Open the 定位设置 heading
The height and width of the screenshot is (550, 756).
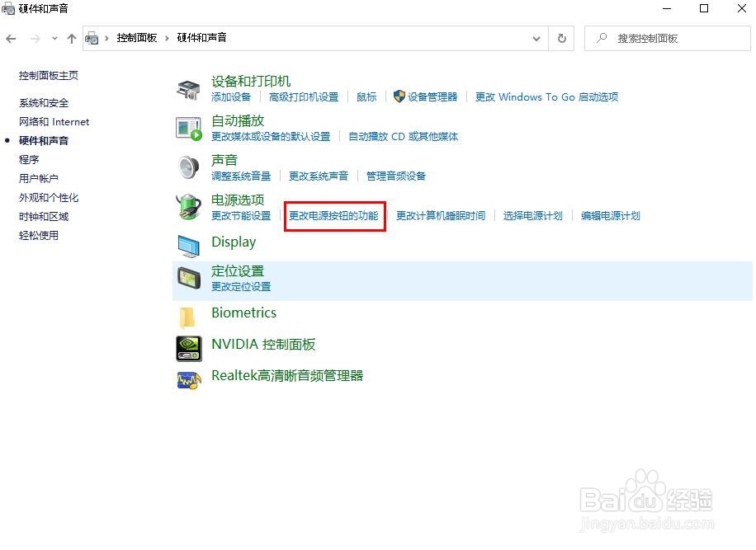pos(238,270)
